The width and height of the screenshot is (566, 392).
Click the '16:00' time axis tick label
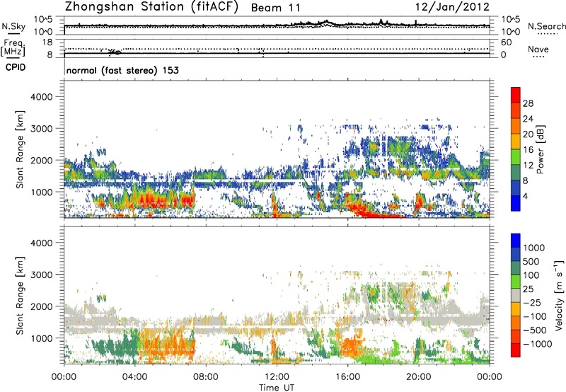(x=347, y=377)
